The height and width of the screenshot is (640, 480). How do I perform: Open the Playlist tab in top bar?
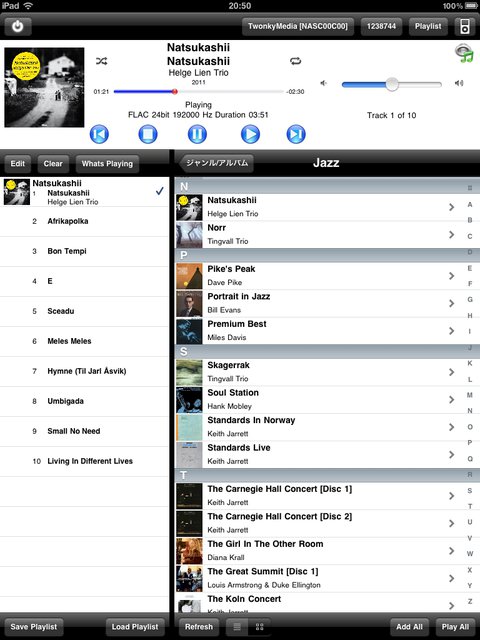tap(428, 27)
